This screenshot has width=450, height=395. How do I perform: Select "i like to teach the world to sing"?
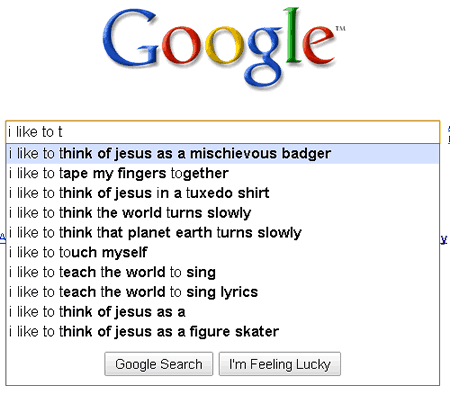(222, 272)
